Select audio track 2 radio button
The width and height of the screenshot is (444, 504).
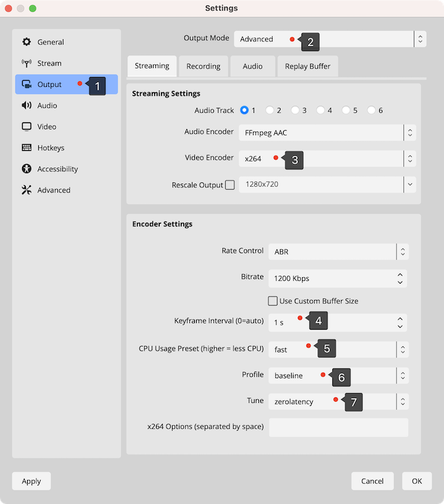[x=270, y=110]
